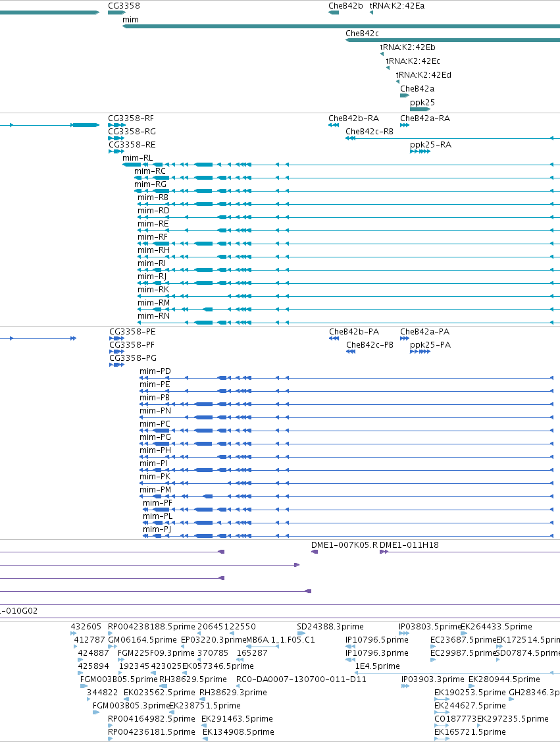Select protein CG3358-PF label
Viewport: 560px width, 742px height.
132,345
